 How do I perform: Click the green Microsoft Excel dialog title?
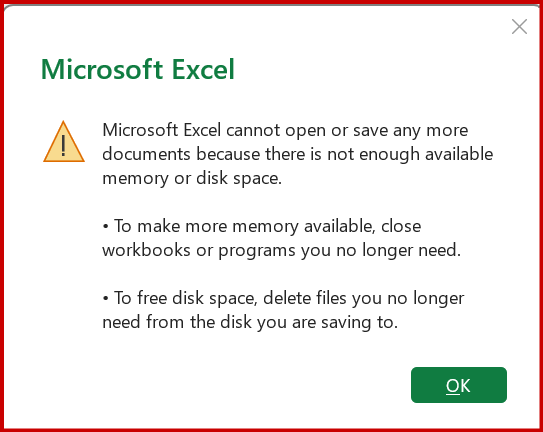[x=138, y=69]
